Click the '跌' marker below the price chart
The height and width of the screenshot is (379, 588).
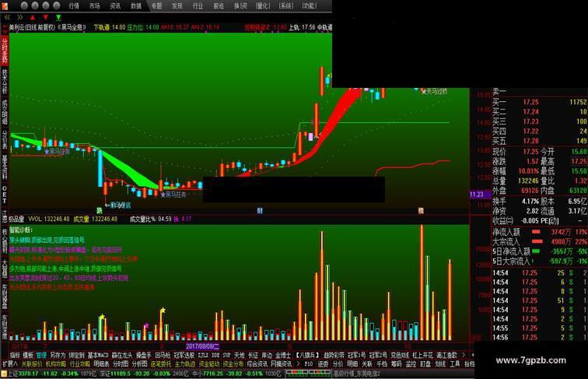click(x=100, y=210)
